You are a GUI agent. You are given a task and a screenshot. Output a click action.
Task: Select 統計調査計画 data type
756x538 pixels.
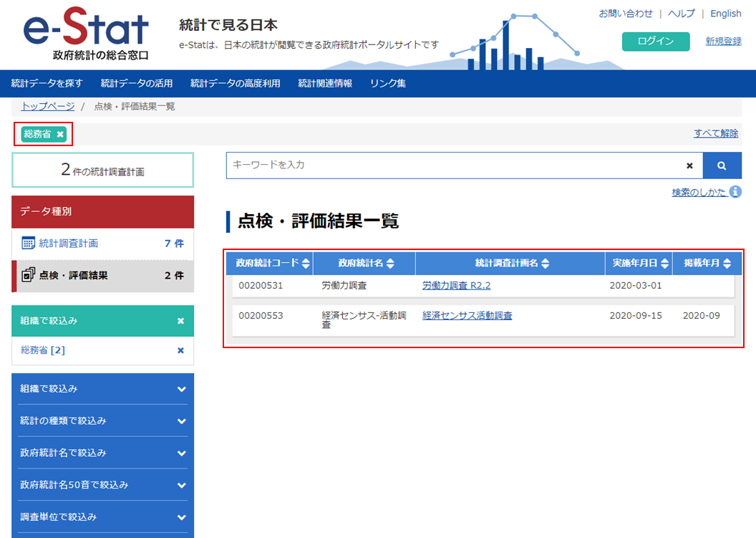(68, 244)
